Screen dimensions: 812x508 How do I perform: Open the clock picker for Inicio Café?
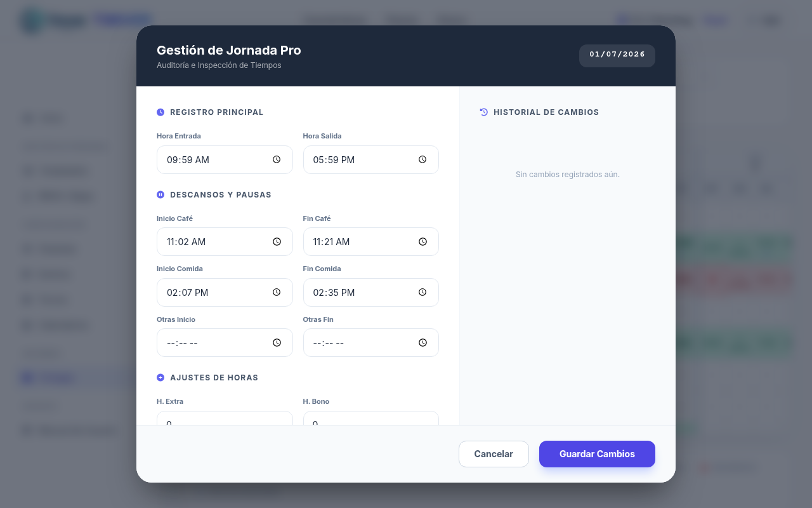coord(277,242)
